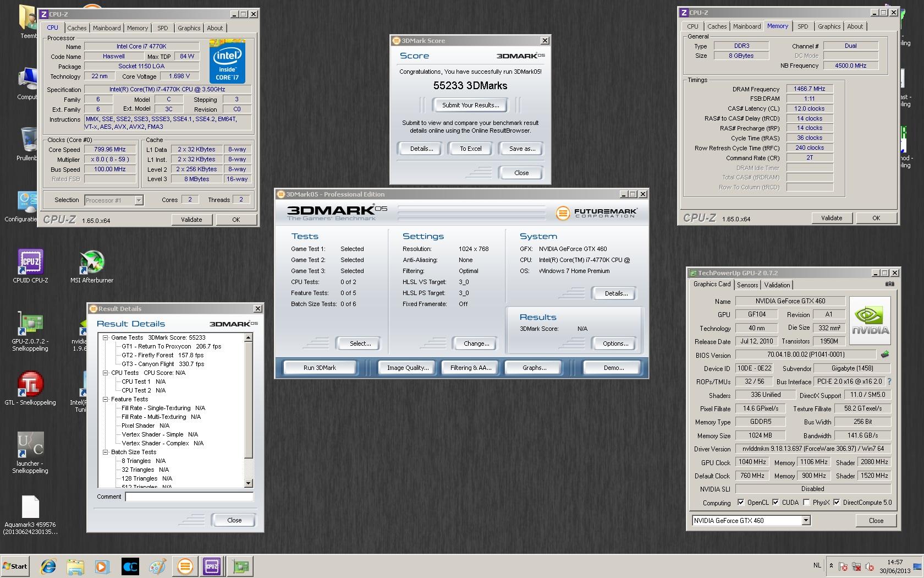
Task: Open Aquamark3 459576 file on desktop
Action: [30, 515]
